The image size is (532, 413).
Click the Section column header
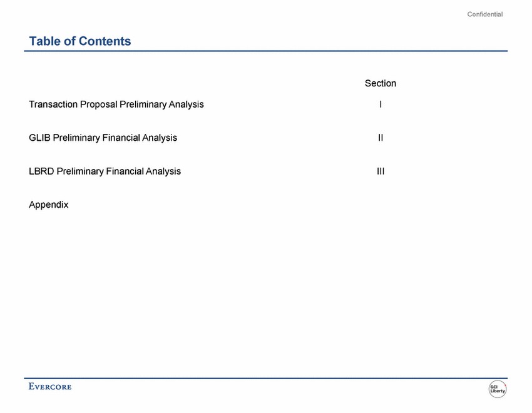point(381,83)
